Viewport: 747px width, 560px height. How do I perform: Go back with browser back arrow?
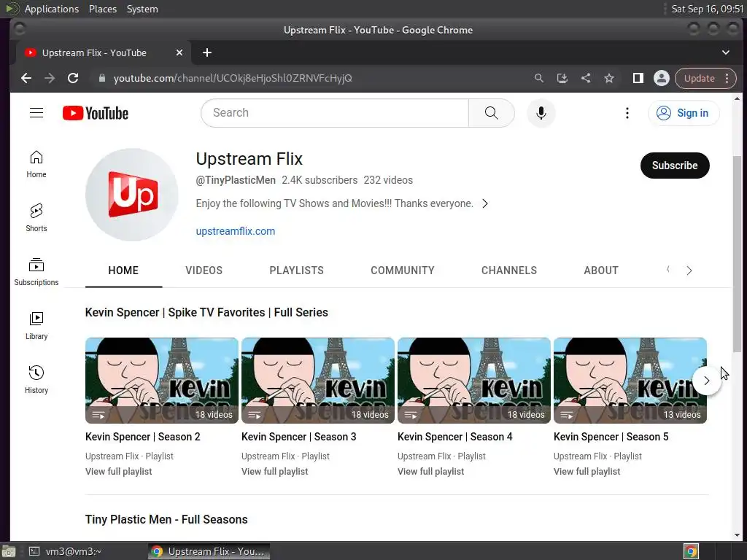(26, 78)
